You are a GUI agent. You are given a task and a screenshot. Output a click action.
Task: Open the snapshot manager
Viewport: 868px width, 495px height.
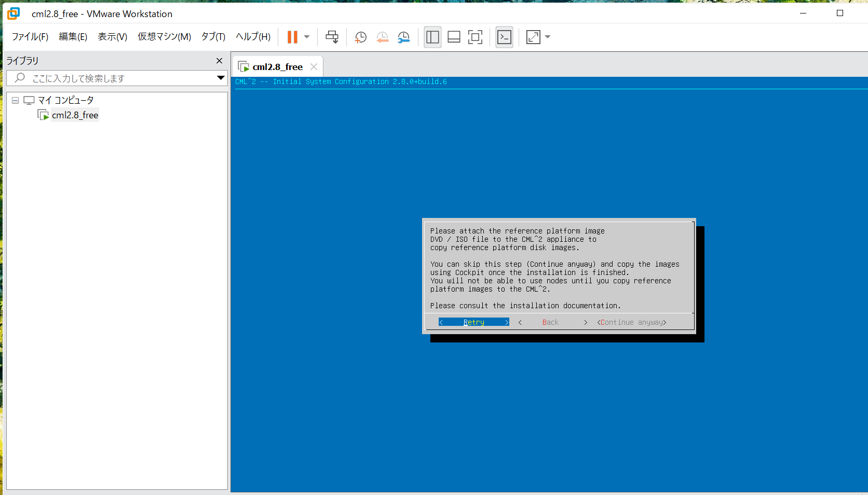coord(403,37)
